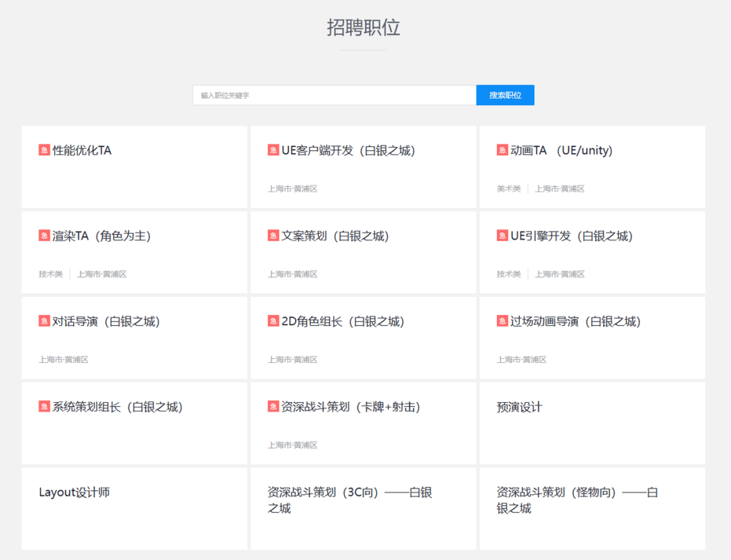The height and width of the screenshot is (560, 731).
Task: Click the urgent tag beside 系统策划组长
Action: coord(44,407)
